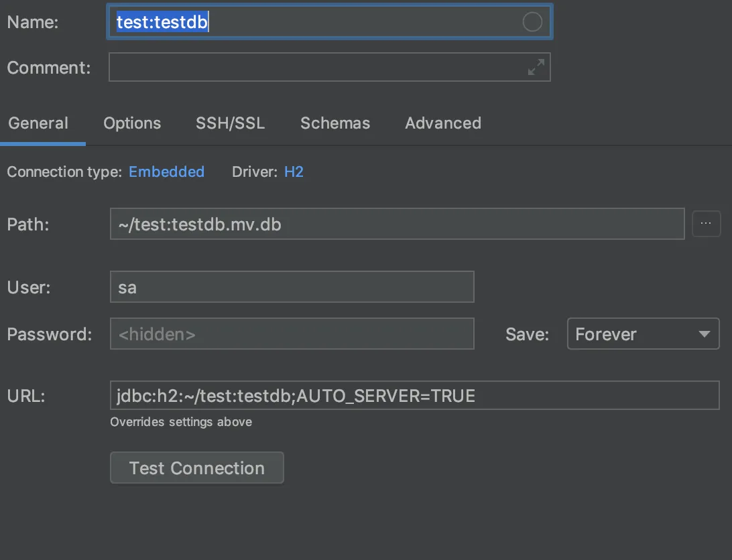Click the color circle in Name field

[x=532, y=22]
